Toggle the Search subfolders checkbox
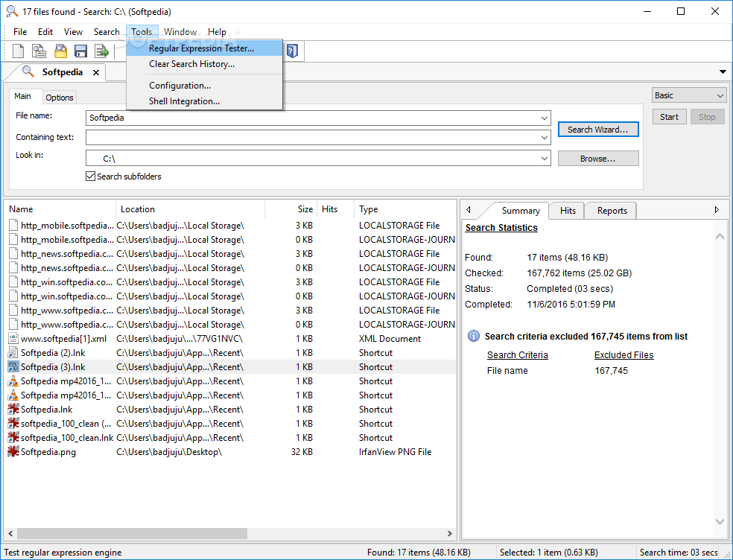 click(x=91, y=176)
